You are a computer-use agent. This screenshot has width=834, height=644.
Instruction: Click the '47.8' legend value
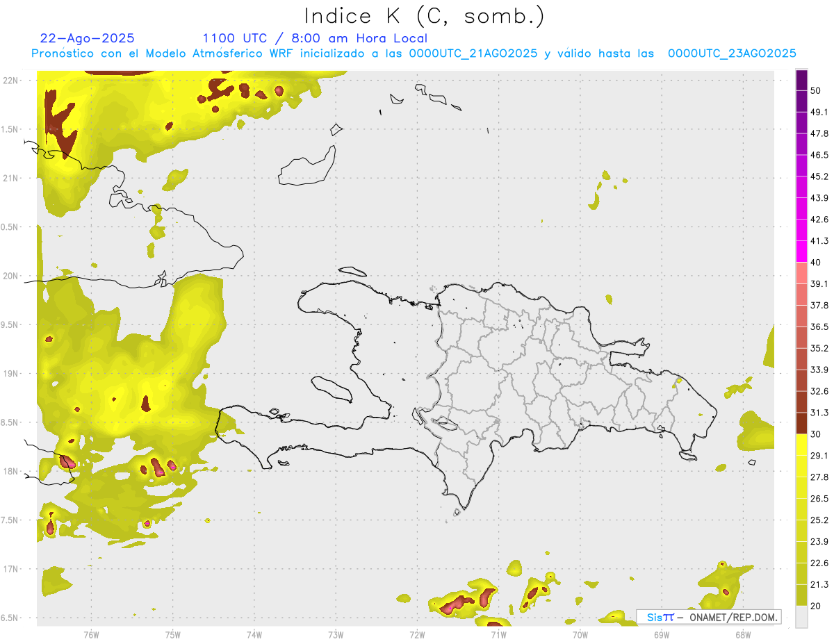(819, 133)
